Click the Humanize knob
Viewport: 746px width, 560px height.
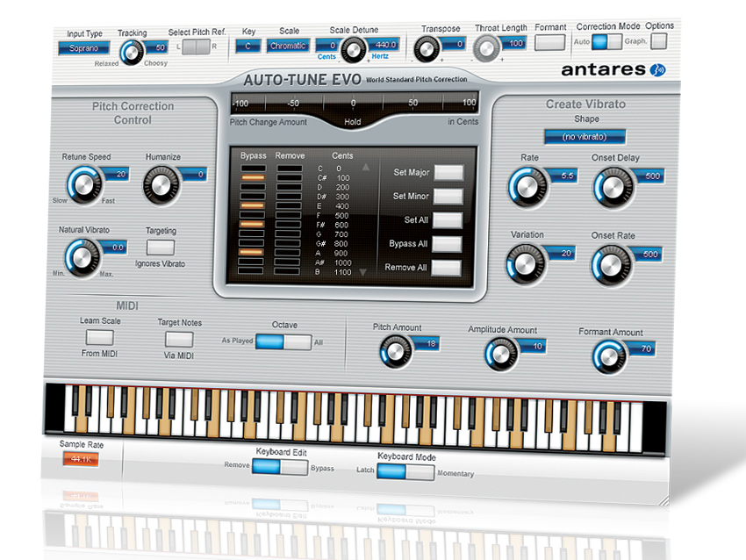(x=161, y=185)
